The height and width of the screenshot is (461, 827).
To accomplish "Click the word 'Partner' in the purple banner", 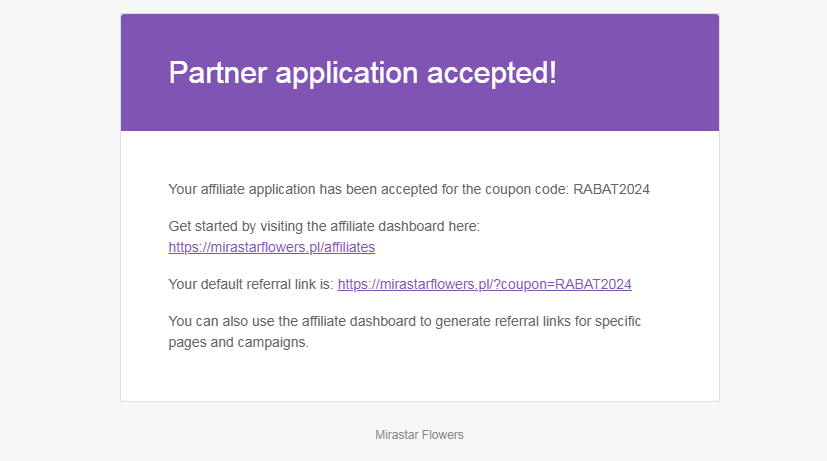I will pyautogui.click(x=217, y=73).
